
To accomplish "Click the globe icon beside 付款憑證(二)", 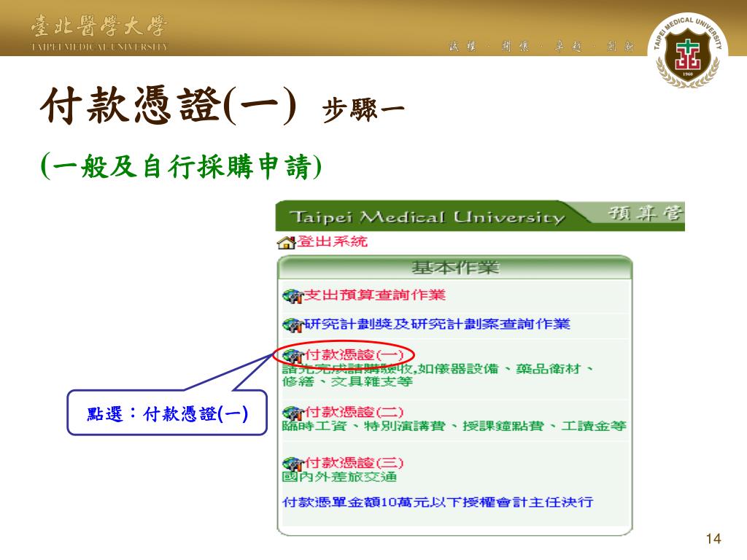I will click(x=293, y=413).
